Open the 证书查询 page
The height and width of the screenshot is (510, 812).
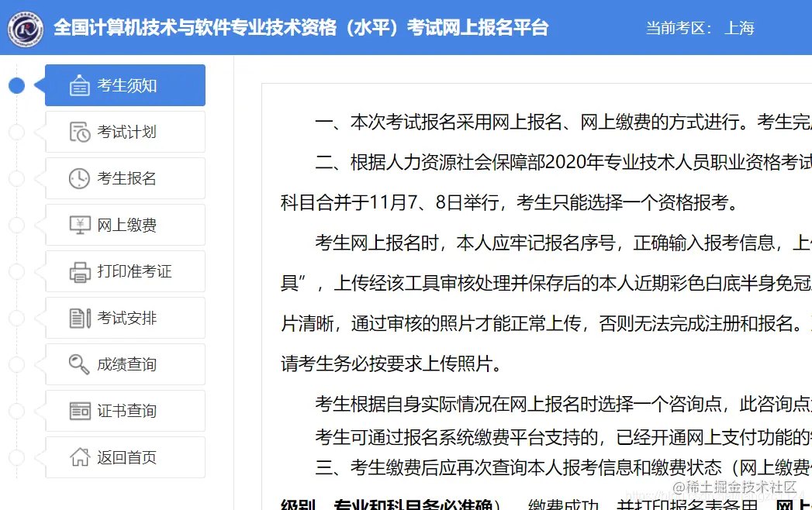pyautogui.click(x=124, y=411)
